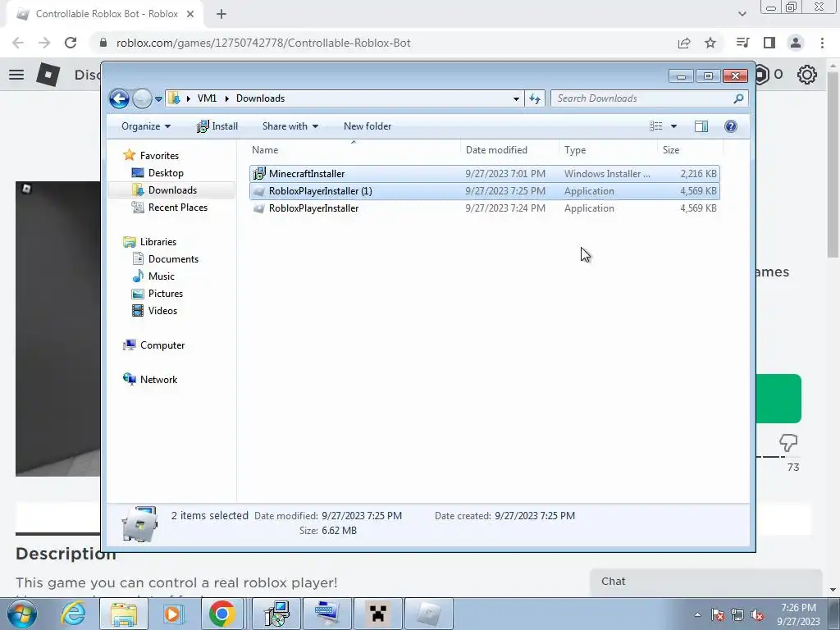Dislike the game with thumbs-down icon

point(788,442)
